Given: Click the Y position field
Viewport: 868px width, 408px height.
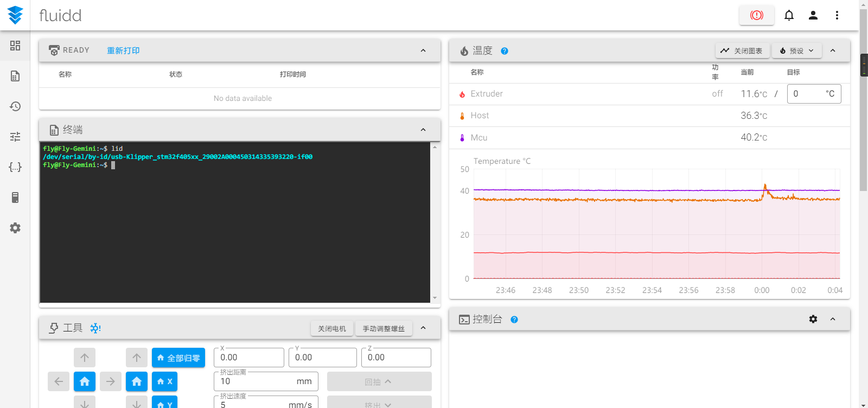Looking at the screenshot, I should (322, 358).
